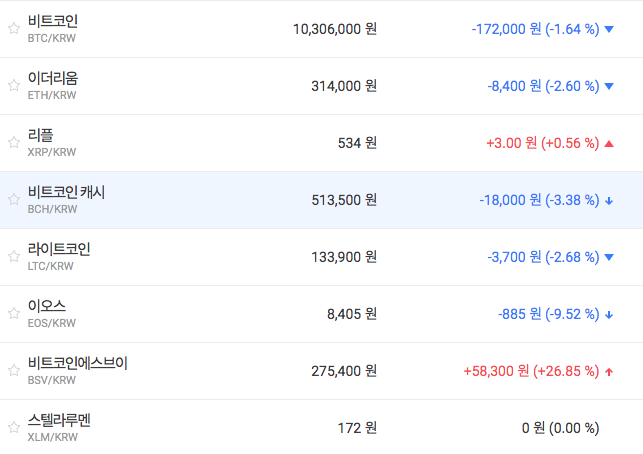The height and width of the screenshot is (454, 643).
Task: Open the 비트코인 coin name link
Action: (x=53, y=21)
